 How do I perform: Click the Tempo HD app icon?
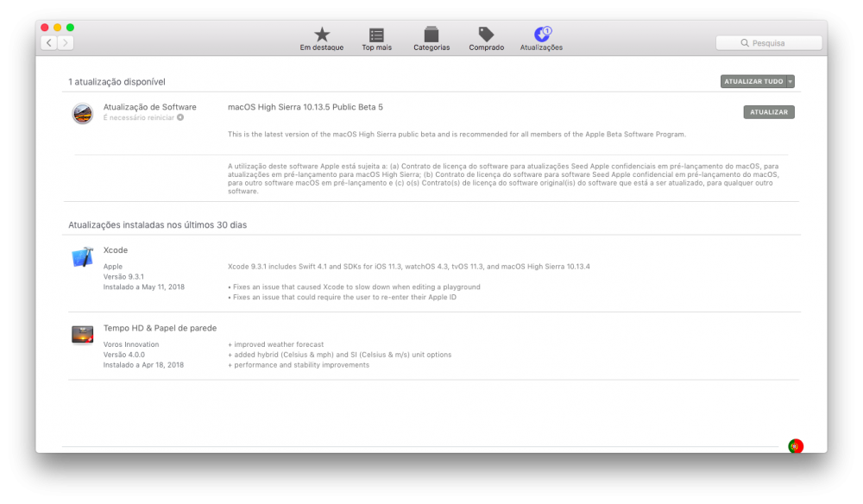click(83, 335)
